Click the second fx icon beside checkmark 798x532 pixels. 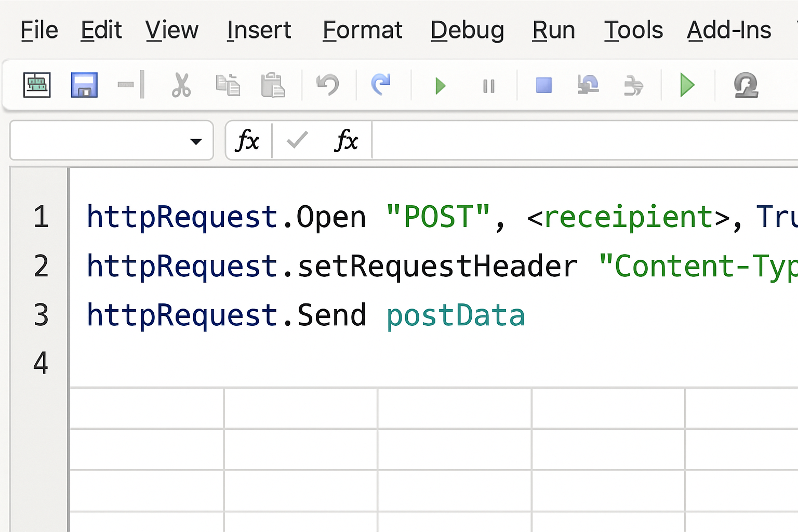click(347, 141)
